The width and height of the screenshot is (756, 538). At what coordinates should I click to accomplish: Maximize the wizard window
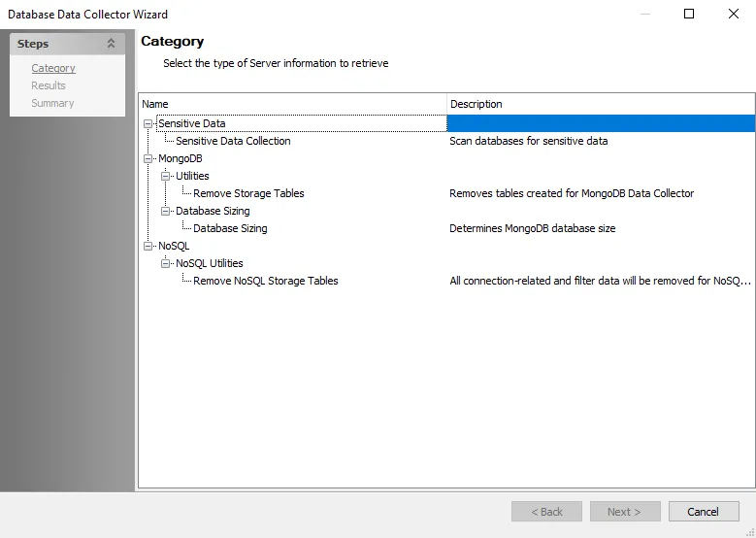click(689, 14)
